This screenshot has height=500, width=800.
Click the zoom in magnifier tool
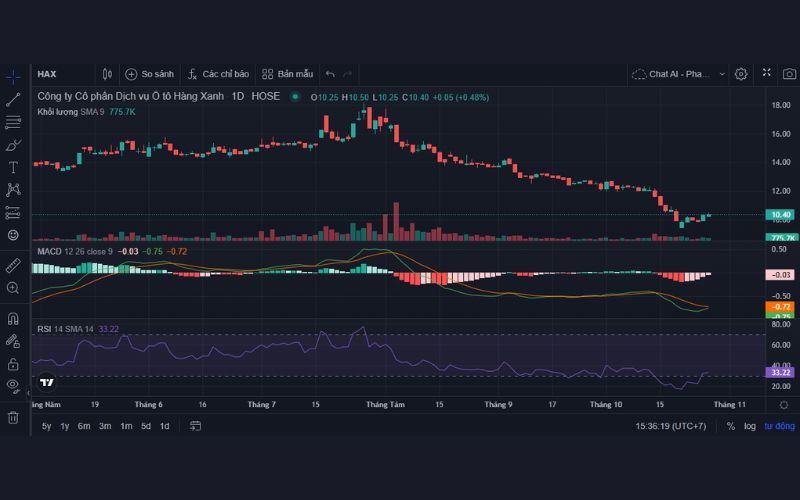[13, 288]
